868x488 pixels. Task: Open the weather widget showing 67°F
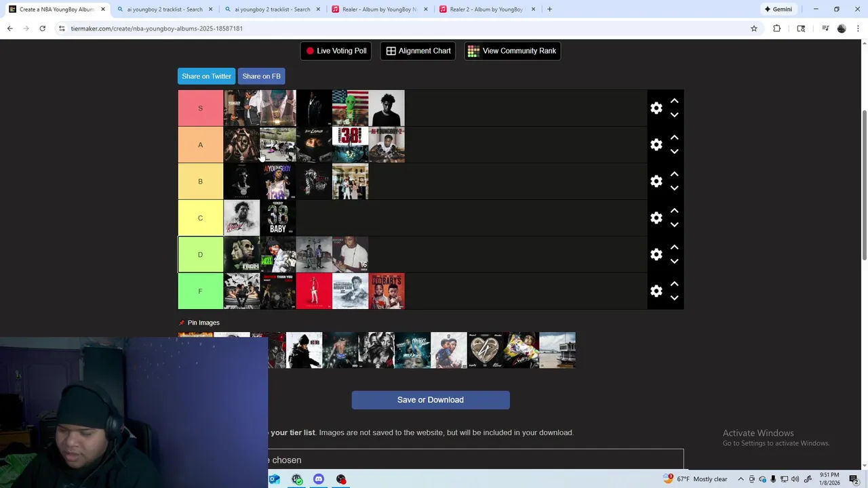pos(695,479)
